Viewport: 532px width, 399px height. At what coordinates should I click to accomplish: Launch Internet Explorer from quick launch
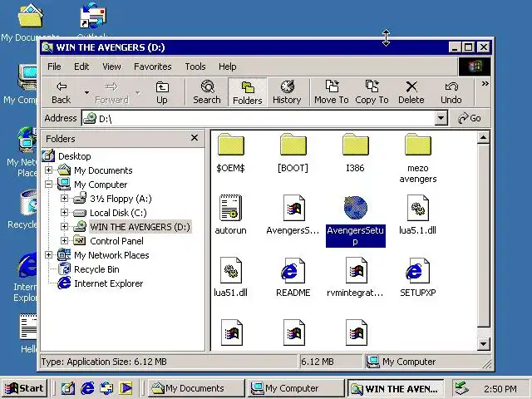coord(87,388)
